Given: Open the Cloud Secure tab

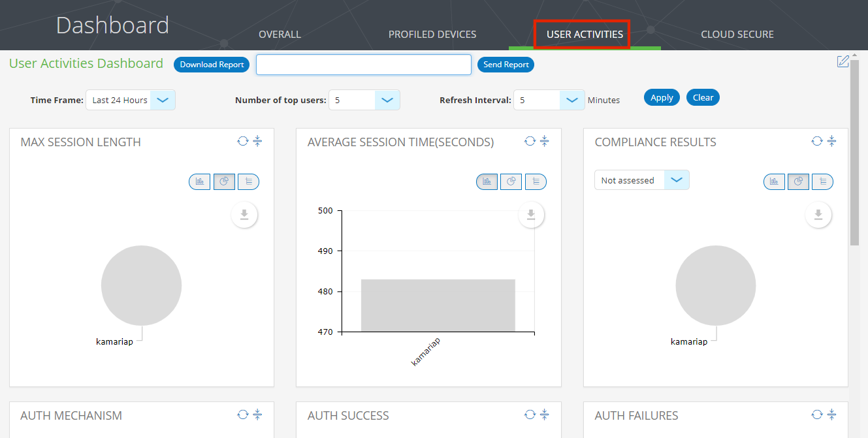Looking at the screenshot, I should click(x=737, y=34).
